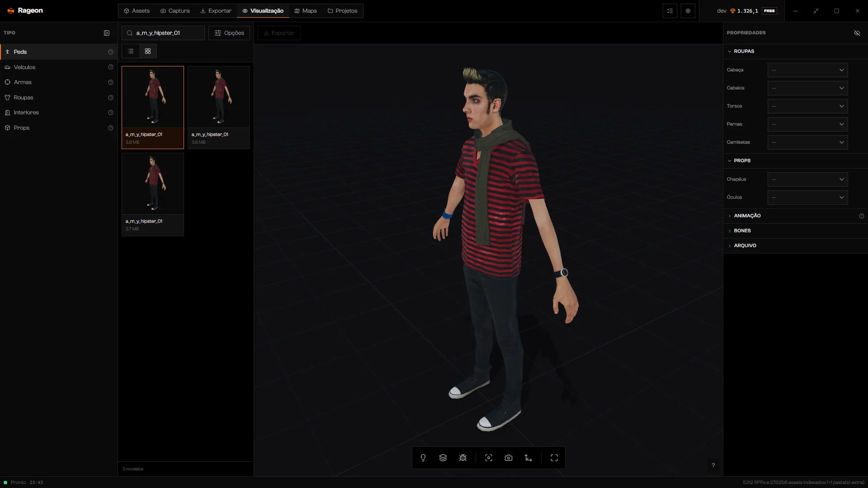868x488 pixels.
Task: Open the Cabeça dropdown
Action: click(x=807, y=70)
